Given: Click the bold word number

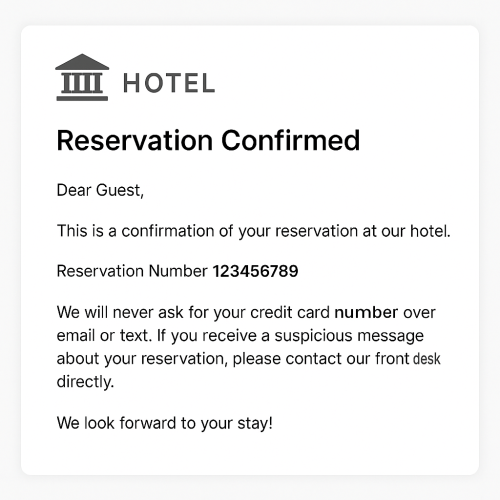Looking at the screenshot, I should pyautogui.click(x=366, y=313).
